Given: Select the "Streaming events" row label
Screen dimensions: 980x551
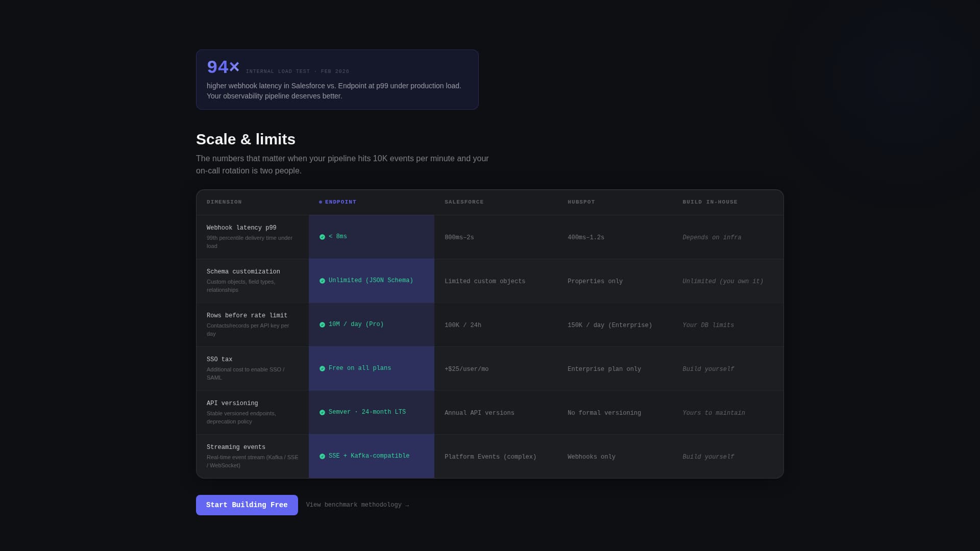Looking at the screenshot, I should point(236,447).
